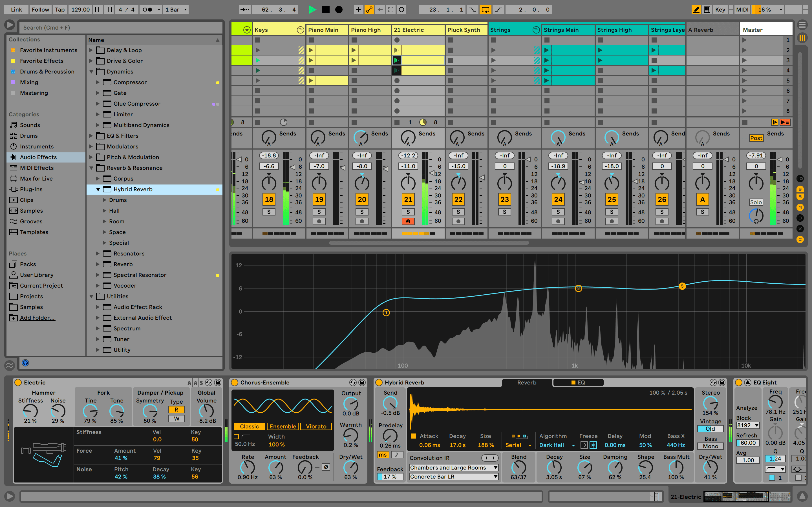The height and width of the screenshot is (507, 812).
Task: Expand the Dynamics folder in browser
Action: pyautogui.click(x=91, y=71)
